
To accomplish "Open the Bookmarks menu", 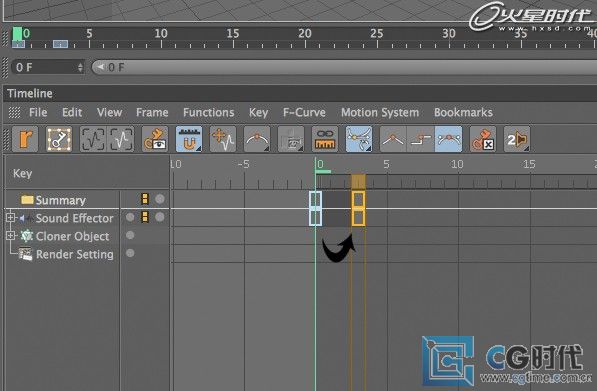I will point(463,112).
